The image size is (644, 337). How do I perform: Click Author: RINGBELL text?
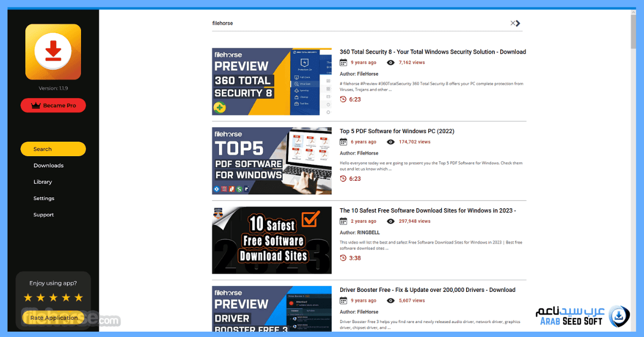360,233
